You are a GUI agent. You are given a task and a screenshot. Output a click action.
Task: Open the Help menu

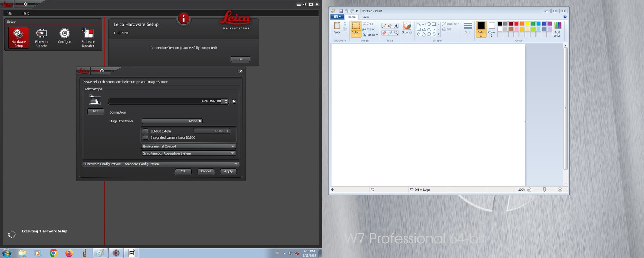pyautogui.click(x=26, y=13)
